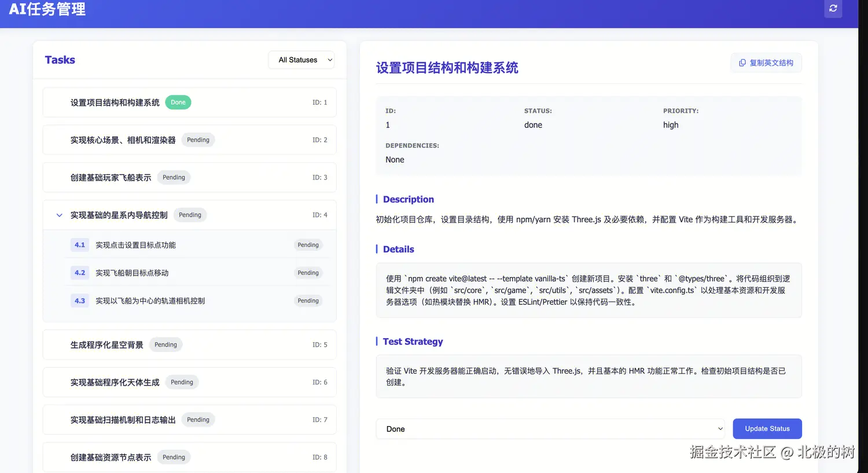Open the Done status dropdown
This screenshot has width=868, height=473.
tap(550, 429)
